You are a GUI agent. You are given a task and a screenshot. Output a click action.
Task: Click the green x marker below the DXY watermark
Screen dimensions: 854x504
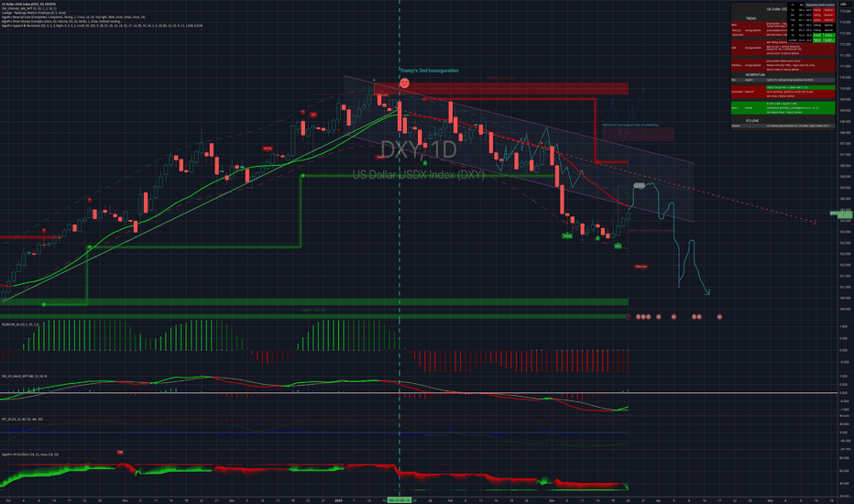pos(425,162)
